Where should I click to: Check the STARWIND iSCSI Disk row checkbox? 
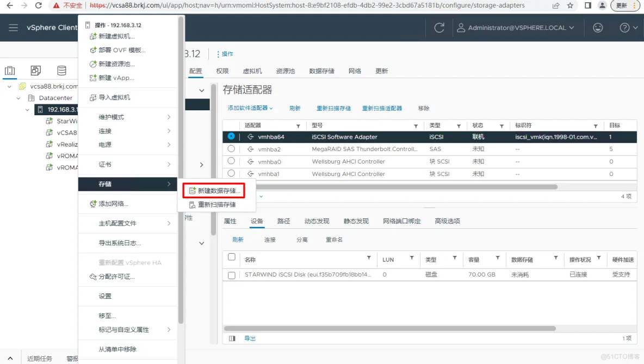click(232, 275)
